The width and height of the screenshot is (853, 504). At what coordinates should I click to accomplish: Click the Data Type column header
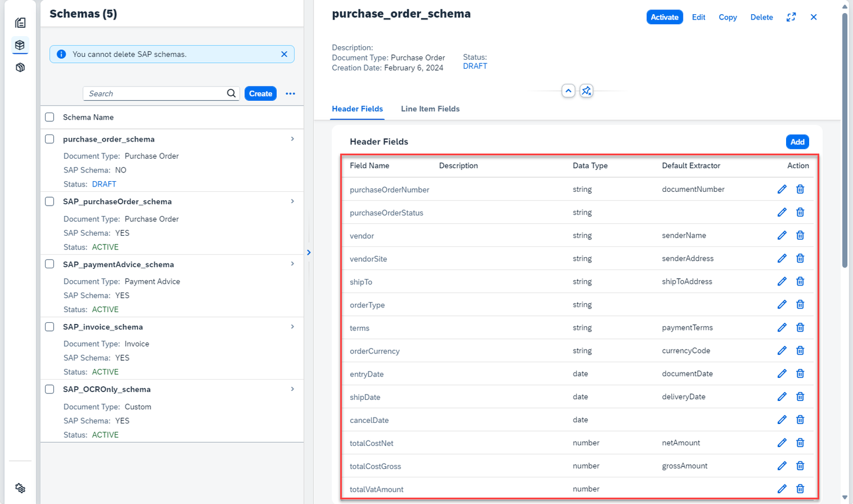point(590,166)
